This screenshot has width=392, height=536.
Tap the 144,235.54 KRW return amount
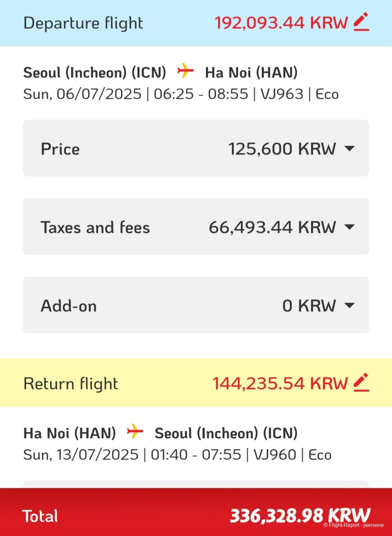[280, 383]
